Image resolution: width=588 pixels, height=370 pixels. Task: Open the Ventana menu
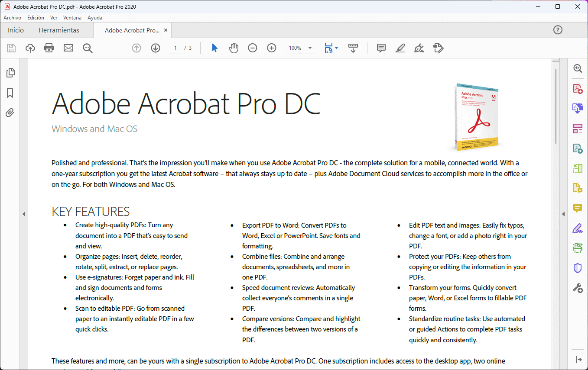point(72,18)
